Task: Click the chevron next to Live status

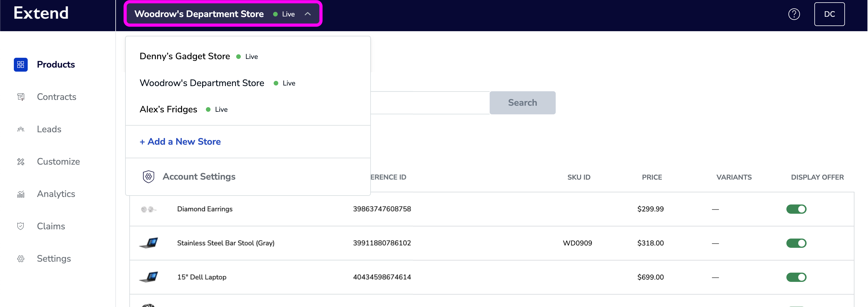Action: [307, 14]
